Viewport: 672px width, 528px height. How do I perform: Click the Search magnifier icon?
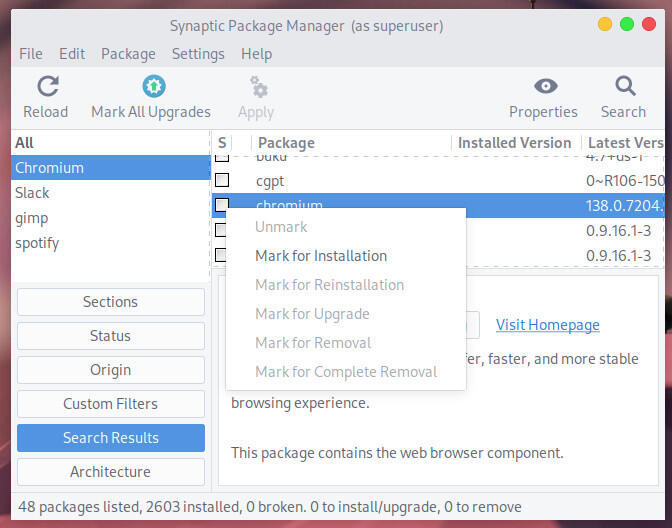(623, 87)
